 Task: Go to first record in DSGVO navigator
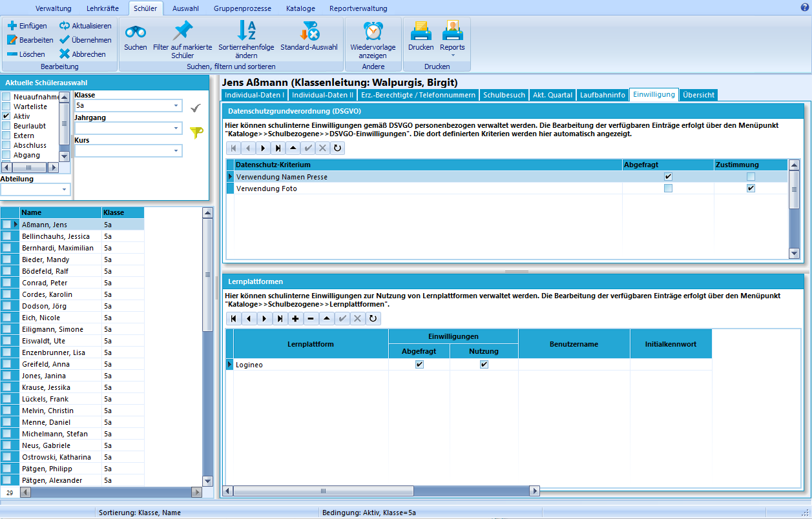(x=234, y=148)
